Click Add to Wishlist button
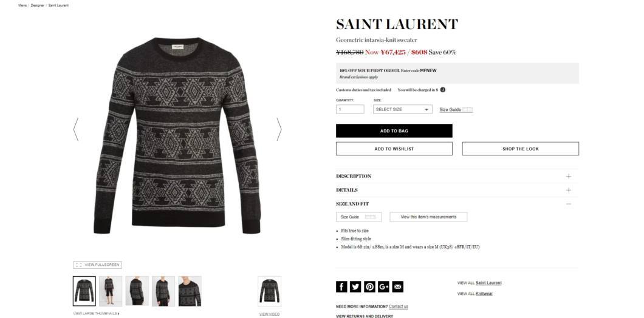 coord(394,149)
